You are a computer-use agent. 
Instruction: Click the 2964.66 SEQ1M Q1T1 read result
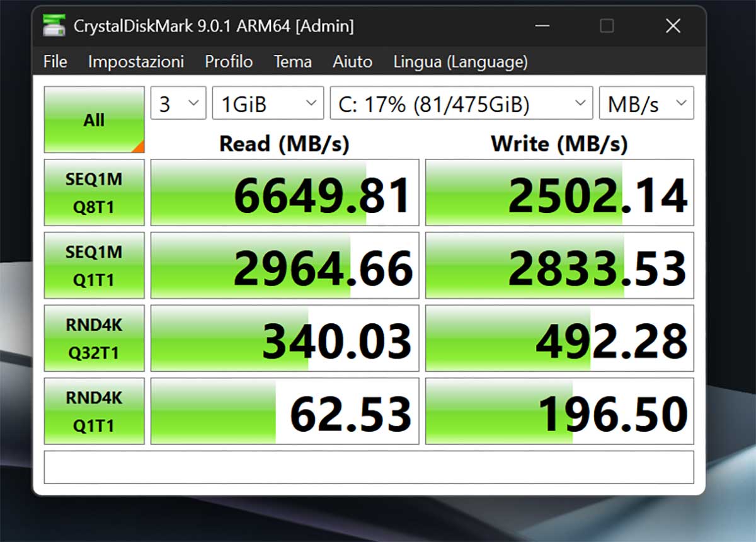[285, 265]
